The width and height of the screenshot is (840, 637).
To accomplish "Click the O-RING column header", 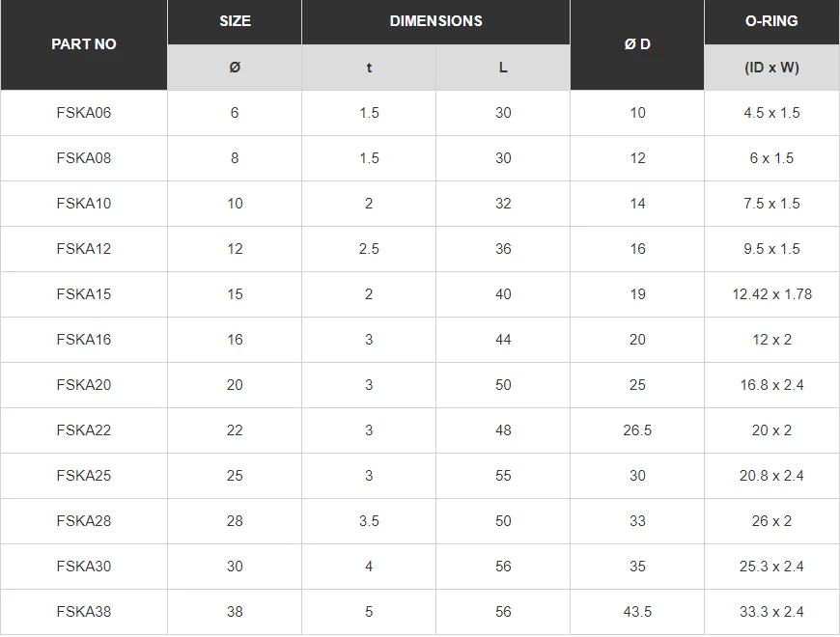I will pyautogui.click(x=771, y=21).
